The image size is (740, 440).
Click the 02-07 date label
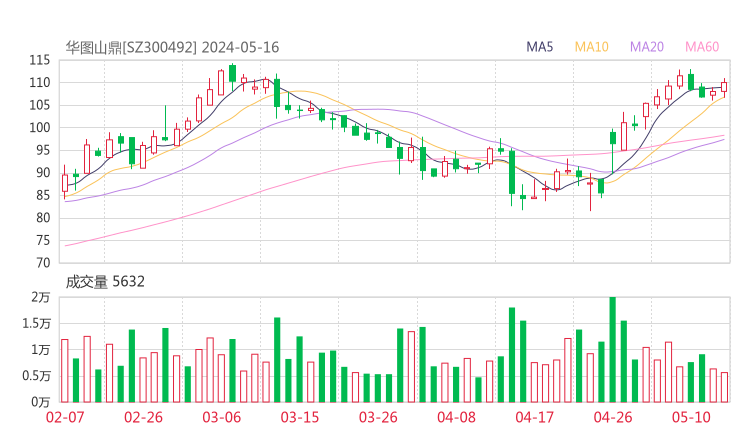(x=65, y=417)
